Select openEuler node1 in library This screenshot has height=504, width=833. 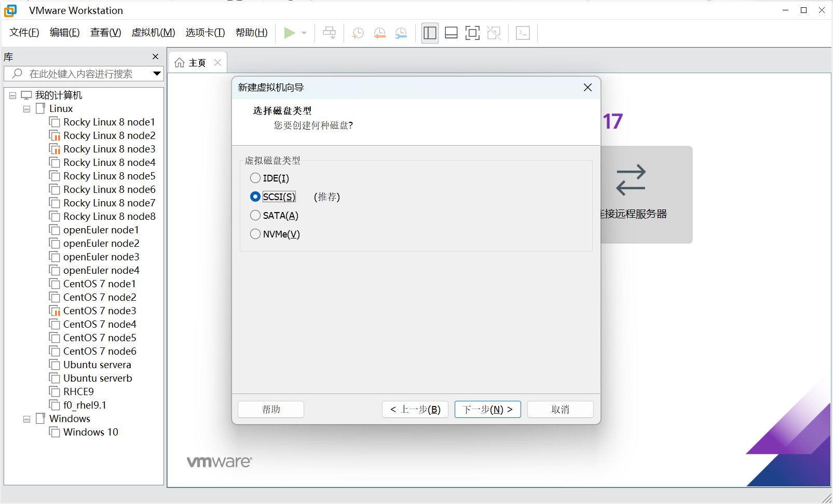(101, 230)
